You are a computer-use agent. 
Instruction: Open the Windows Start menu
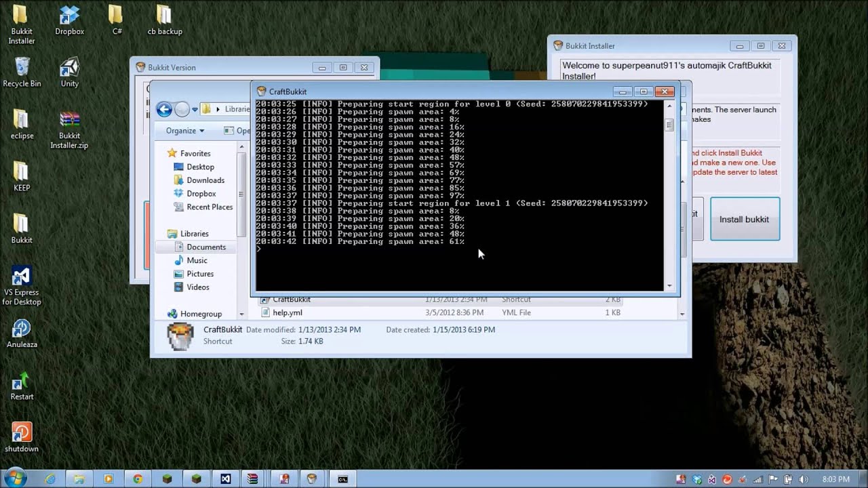point(15,478)
